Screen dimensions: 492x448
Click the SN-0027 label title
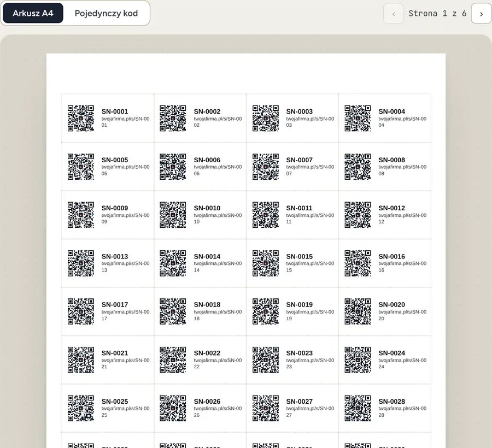tap(300, 401)
